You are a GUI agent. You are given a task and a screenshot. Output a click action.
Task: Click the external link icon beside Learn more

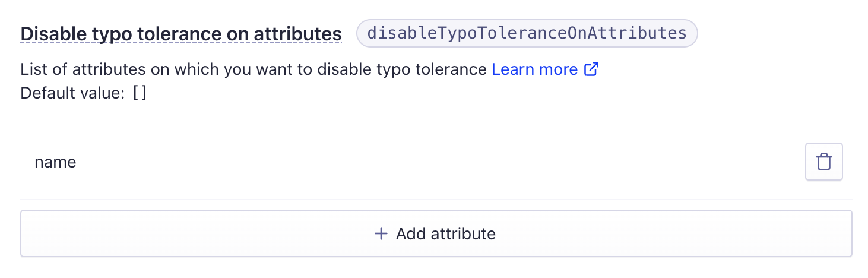click(591, 69)
